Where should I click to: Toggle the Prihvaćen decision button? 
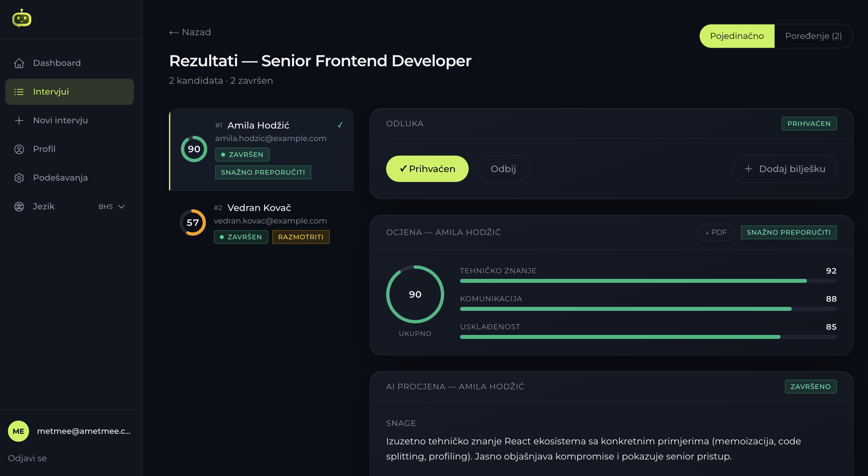(427, 169)
